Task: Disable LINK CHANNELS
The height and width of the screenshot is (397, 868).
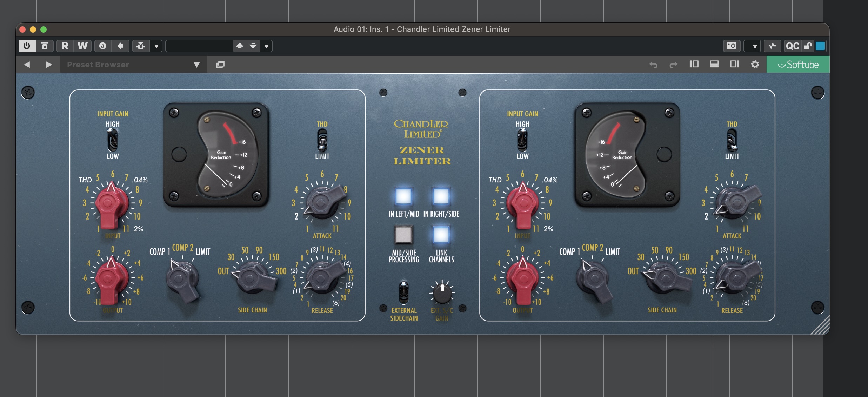Action: (x=442, y=234)
